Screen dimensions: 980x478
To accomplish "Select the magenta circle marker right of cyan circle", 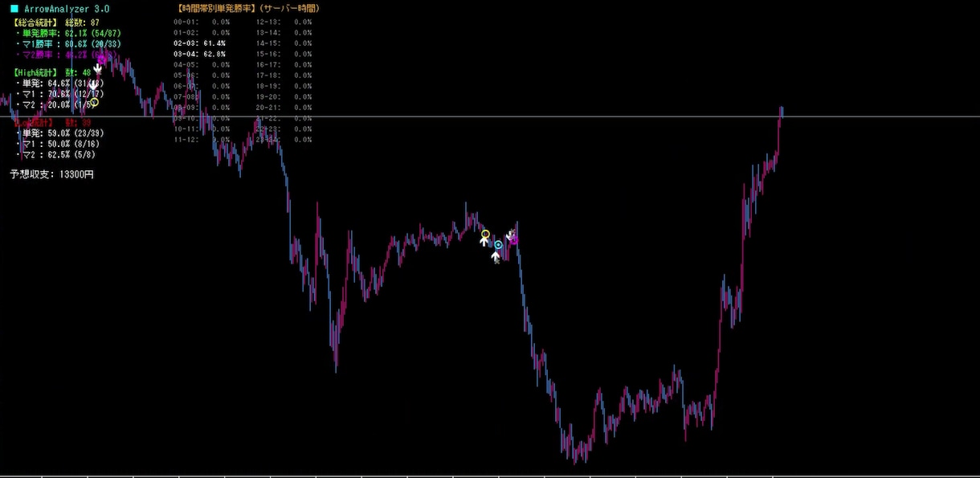I will click(x=514, y=239).
